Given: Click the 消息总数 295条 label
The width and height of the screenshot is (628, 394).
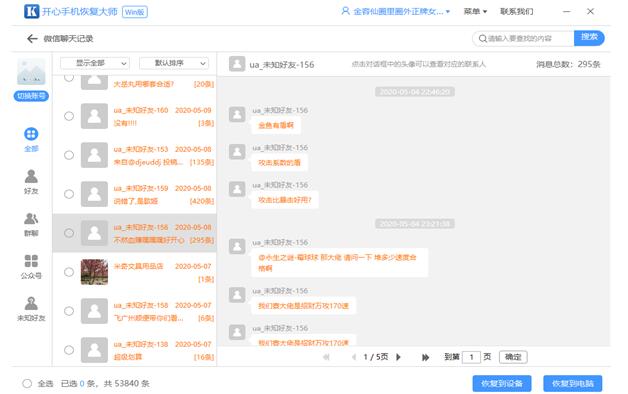Looking at the screenshot, I should (x=568, y=64).
